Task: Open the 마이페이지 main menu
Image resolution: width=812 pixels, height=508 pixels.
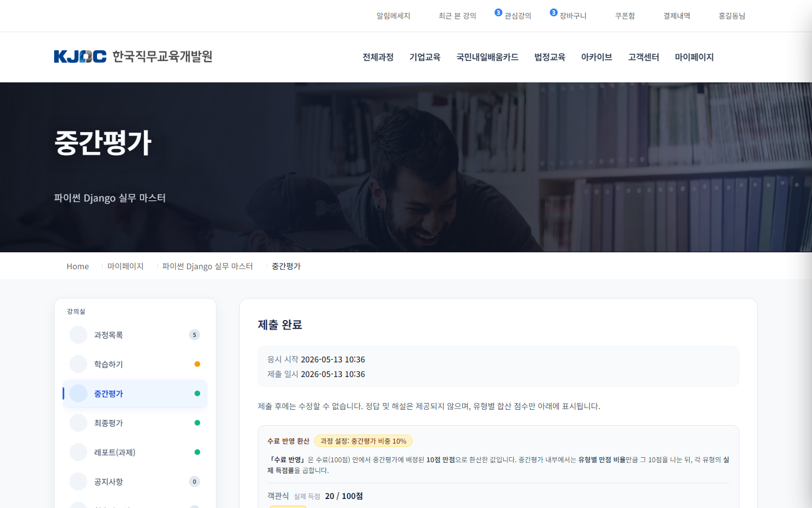Action: click(x=694, y=57)
